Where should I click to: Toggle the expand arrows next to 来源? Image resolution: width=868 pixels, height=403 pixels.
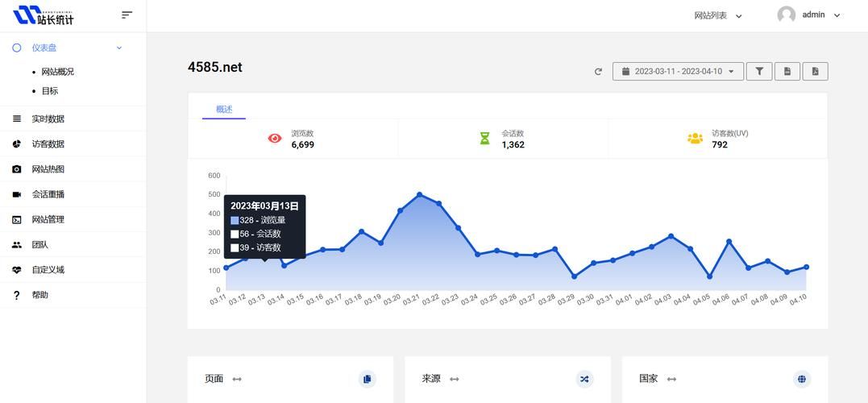click(x=455, y=379)
